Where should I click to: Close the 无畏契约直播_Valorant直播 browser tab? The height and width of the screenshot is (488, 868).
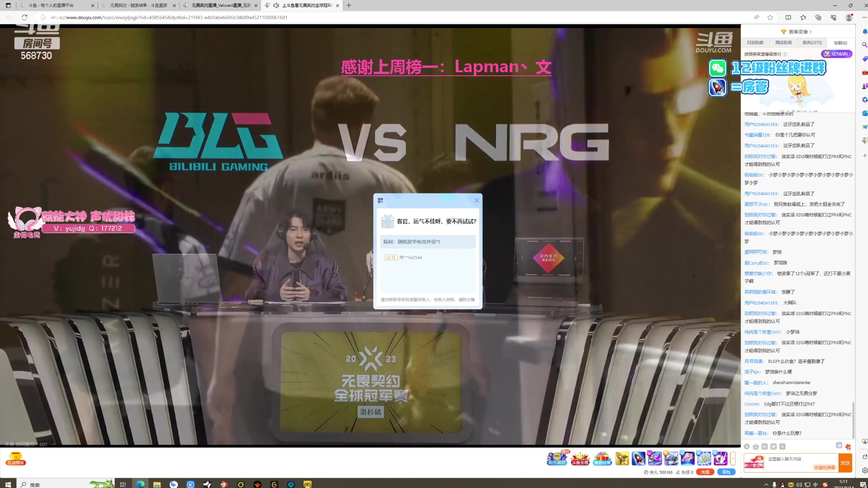coord(256,5)
